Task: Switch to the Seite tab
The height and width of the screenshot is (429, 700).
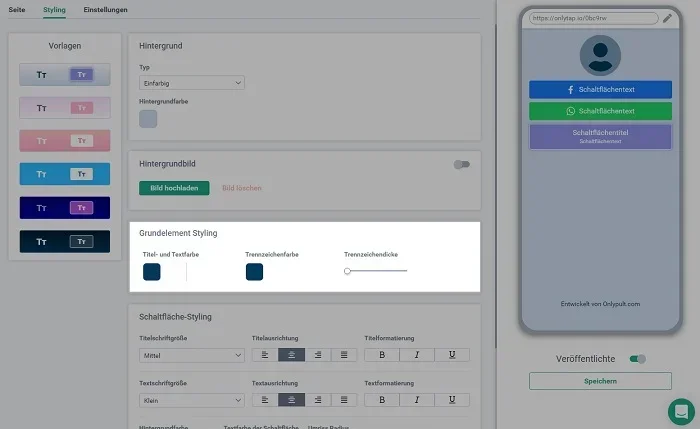Action: pyautogui.click(x=16, y=9)
